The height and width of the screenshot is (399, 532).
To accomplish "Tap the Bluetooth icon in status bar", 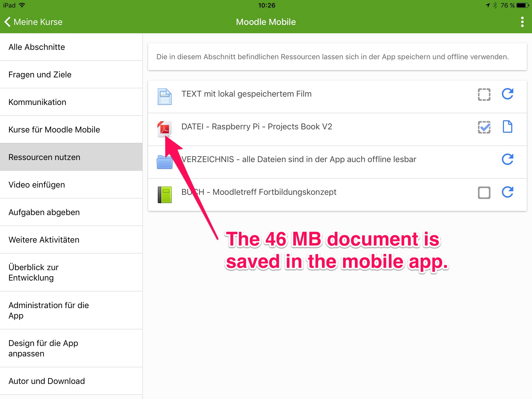I will 495,5.
